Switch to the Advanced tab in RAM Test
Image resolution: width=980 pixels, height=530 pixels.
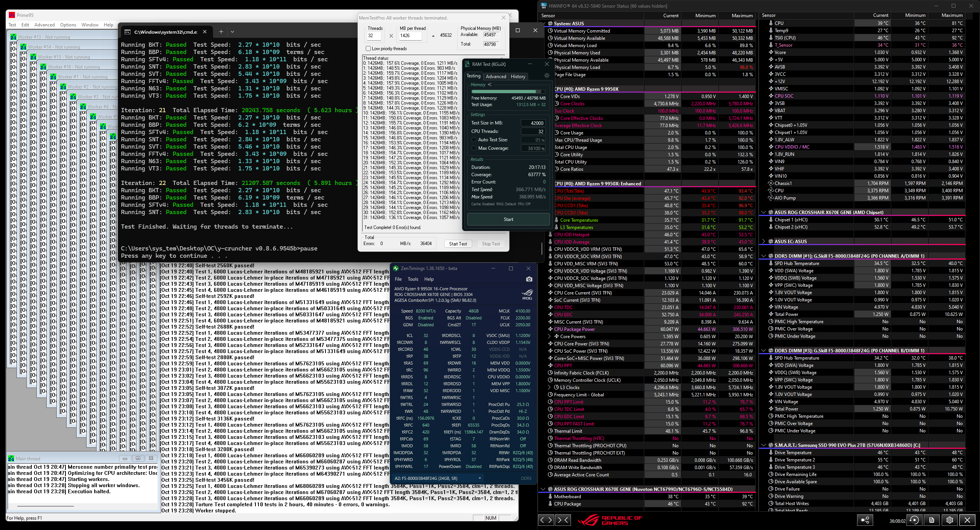tap(496, 76)
